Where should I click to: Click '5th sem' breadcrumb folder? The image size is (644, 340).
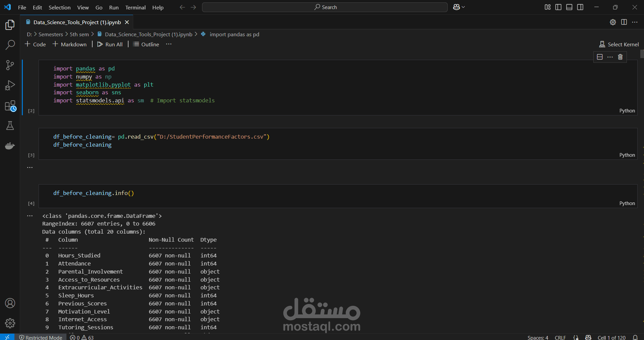pyautogui.click(x=79, y=34)
